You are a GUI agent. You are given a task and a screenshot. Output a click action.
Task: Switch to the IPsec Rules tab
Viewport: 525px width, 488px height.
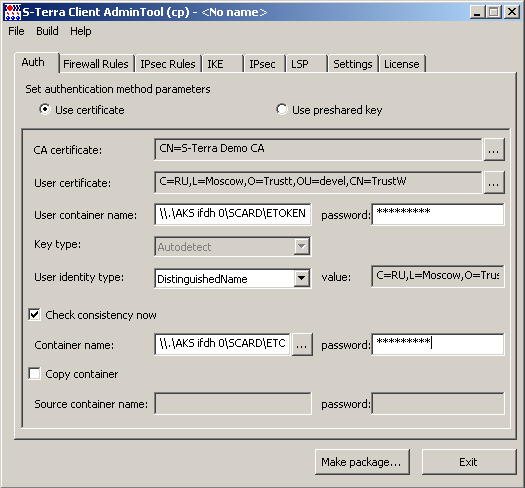click(168, 64)
